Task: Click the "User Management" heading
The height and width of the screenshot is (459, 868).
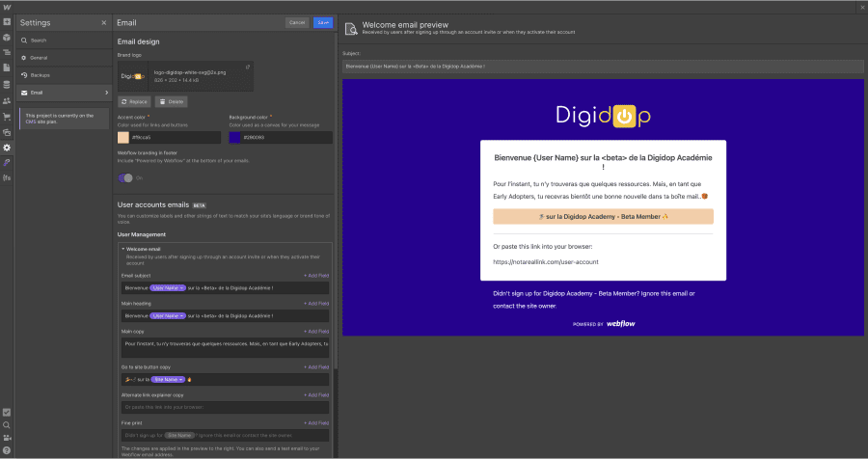Action: point(142,234)
